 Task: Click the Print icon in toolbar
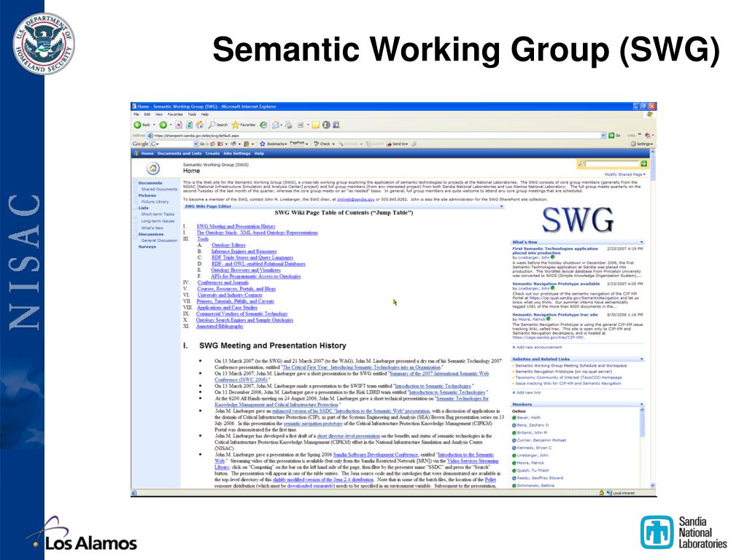[289, 125]
